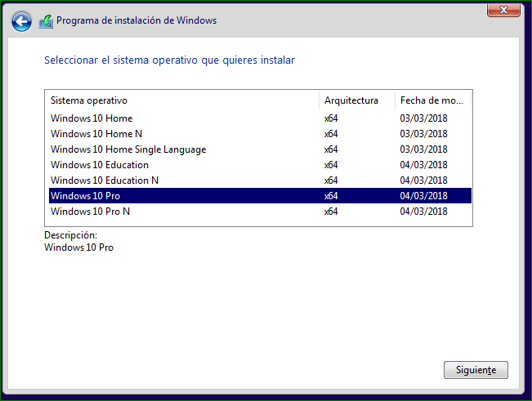
Task: Click date 04/03/2018 in Windows 10 Pro N row
Action: click(423, 212)
